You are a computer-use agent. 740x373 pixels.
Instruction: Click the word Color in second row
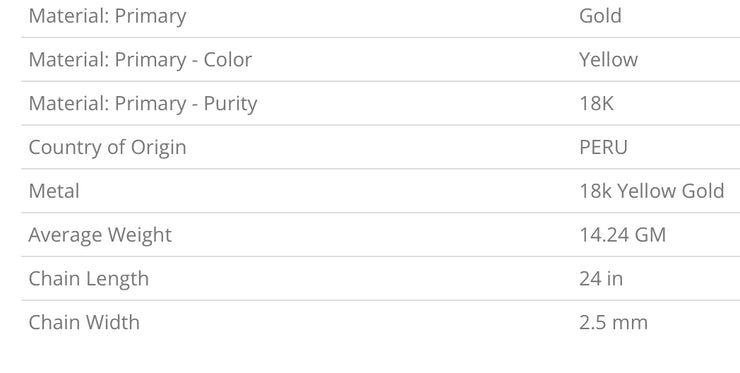tap(228, 59)
